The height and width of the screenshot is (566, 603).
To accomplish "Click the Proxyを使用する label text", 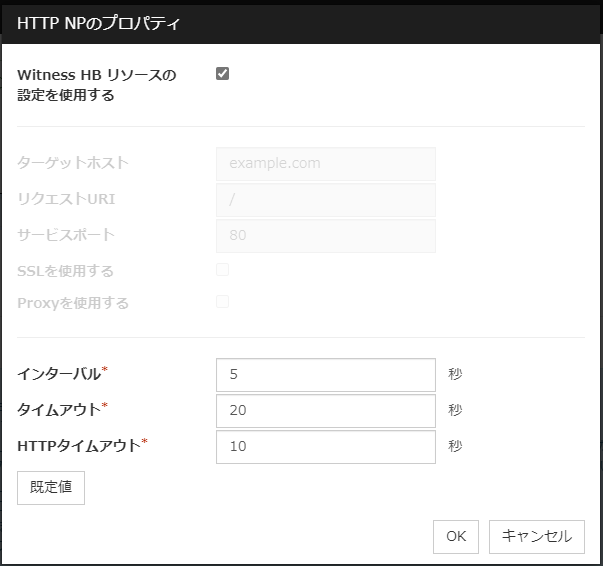I will (x=73, y=303).
